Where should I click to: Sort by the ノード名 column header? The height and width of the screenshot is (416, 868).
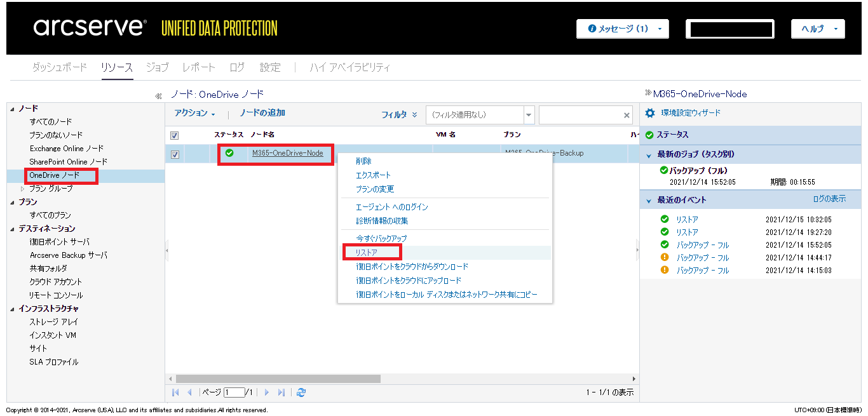click(262, 135)
